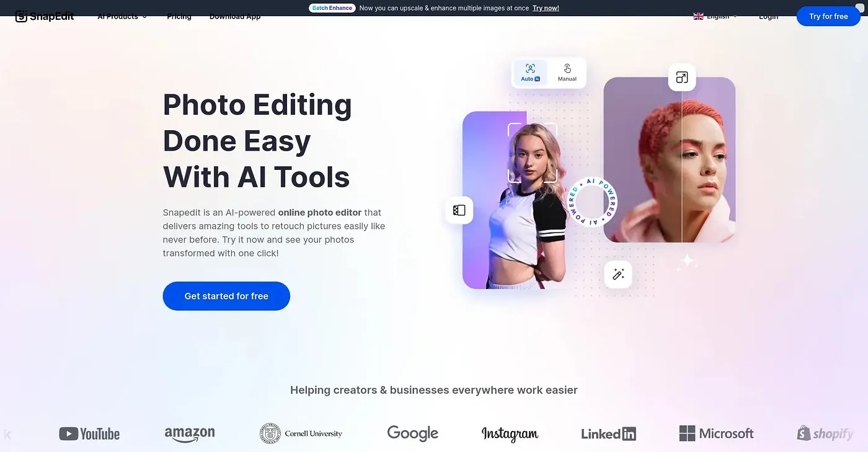Click the Amazon logo

pyautogui.click(x=190, y=434)
